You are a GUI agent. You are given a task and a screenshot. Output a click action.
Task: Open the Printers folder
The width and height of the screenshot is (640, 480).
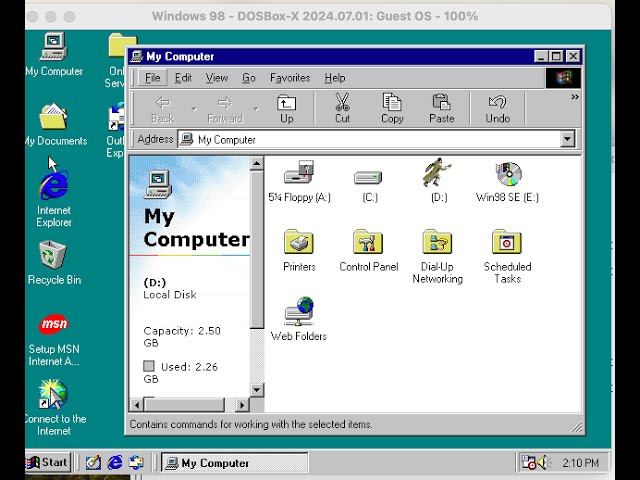click(x=299, y=250)
